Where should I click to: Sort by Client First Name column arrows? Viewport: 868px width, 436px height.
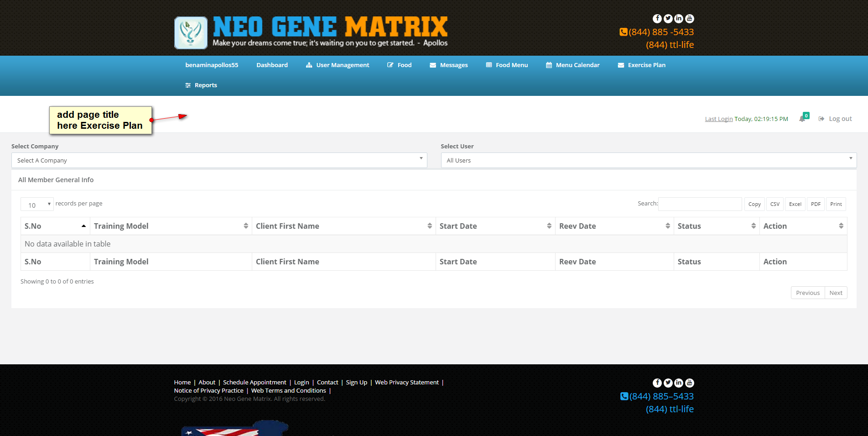pyautogui.click(x=430, y=226)
